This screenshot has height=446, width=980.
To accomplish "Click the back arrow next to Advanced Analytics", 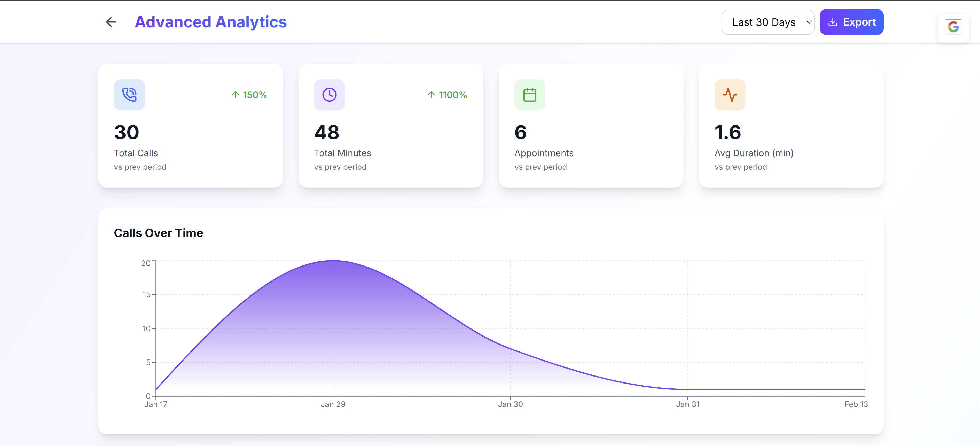I will click(x=110, y=22).
